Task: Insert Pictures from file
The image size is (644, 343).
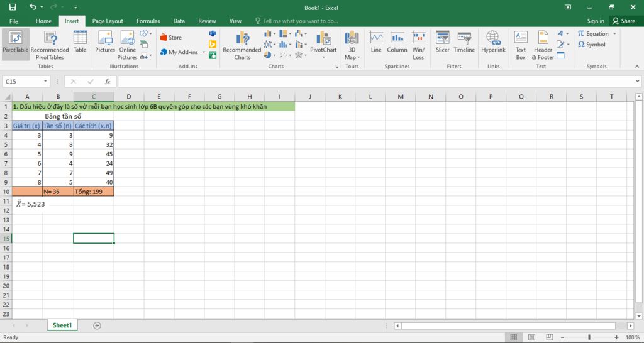Action: tap(105, 42)
